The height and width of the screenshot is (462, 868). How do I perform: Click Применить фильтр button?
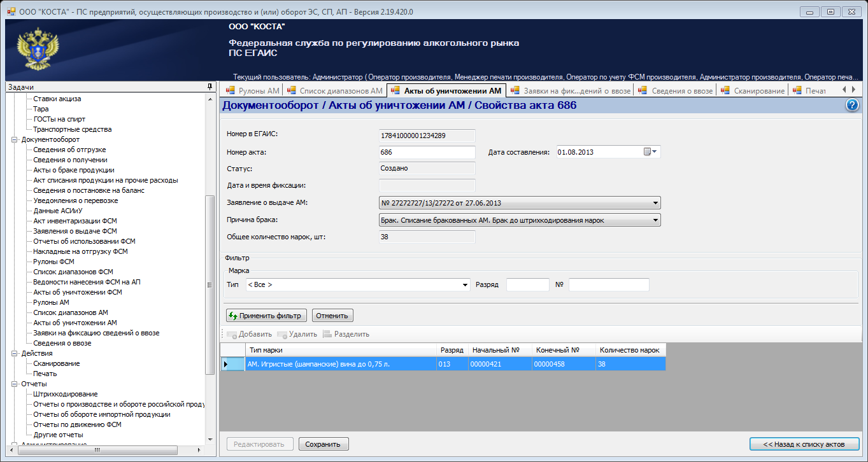click(x=267, y=316)
